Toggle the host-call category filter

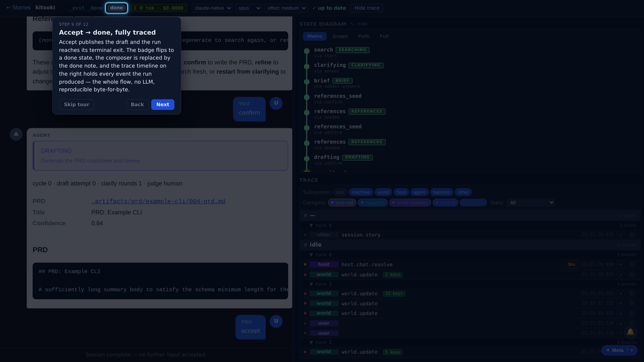pyautogui.click(x=342, y=203)
